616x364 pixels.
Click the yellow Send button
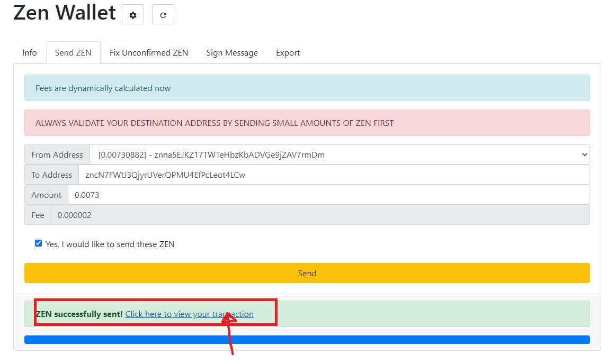pos(307,273)
